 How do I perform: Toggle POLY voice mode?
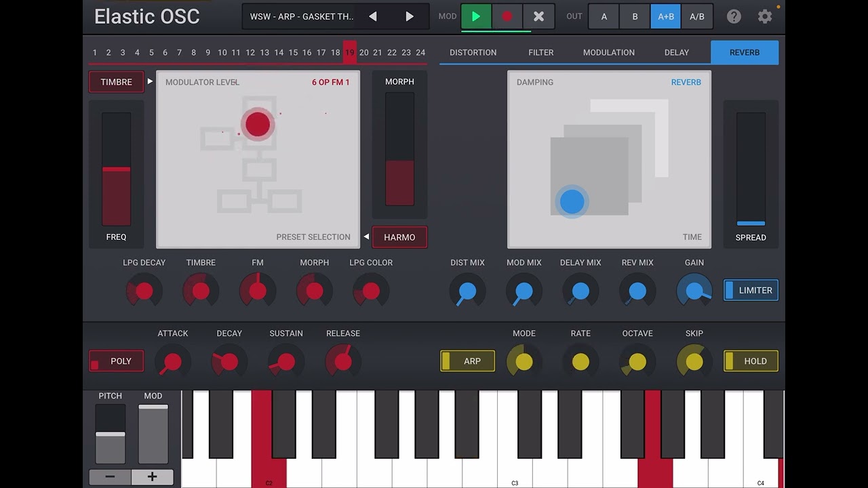[x=116, y=361]
